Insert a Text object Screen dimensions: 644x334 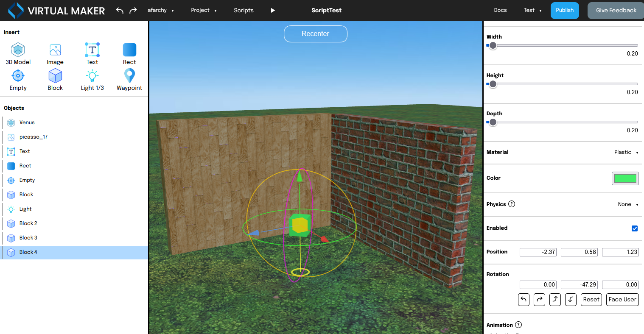point(92,53)
